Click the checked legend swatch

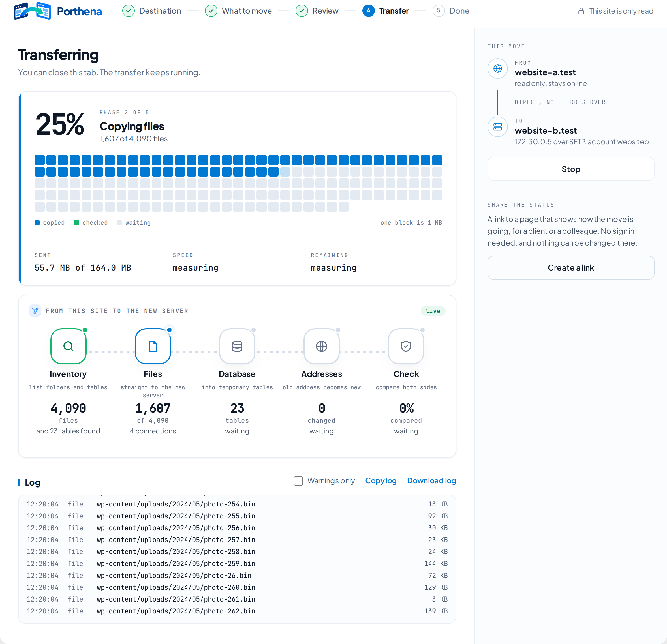coord(76,222)
